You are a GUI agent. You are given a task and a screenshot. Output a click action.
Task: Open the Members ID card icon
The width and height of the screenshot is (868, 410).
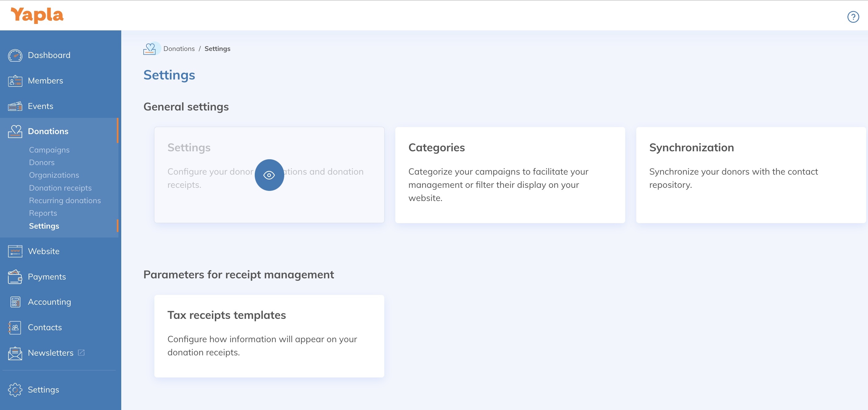tap(15, 81)
